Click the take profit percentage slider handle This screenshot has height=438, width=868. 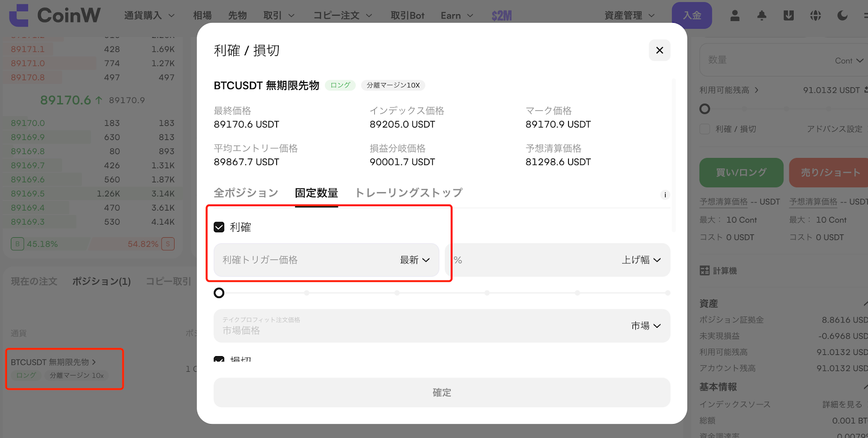tap(219, 293)
